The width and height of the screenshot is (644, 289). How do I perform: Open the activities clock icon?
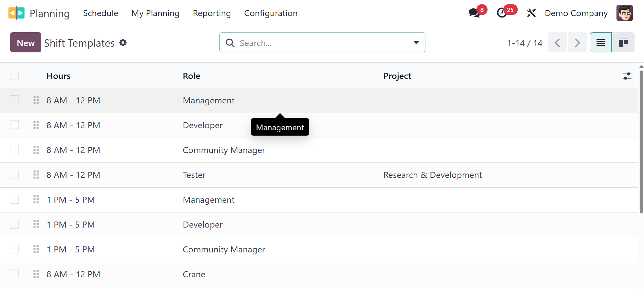click(502, 13)
